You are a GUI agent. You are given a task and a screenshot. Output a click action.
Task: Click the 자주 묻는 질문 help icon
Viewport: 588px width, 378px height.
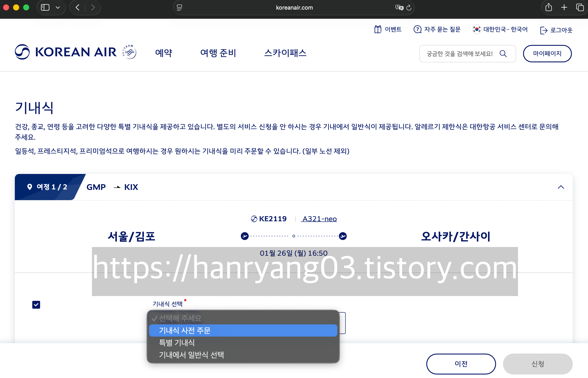(417, 29)
